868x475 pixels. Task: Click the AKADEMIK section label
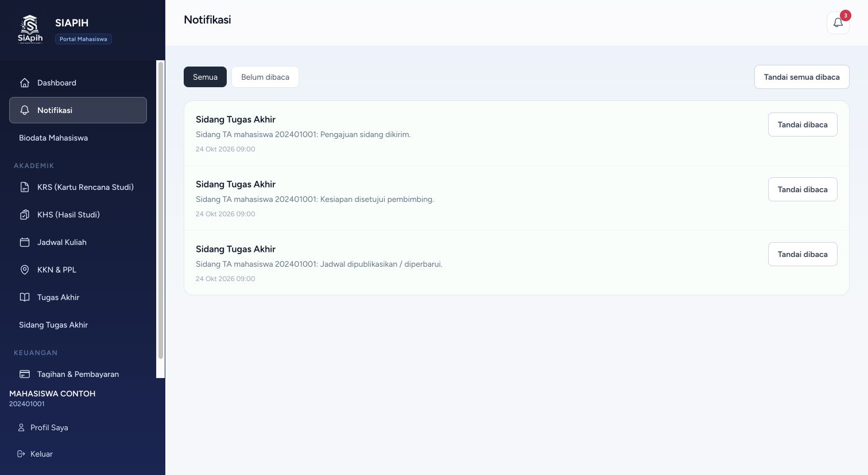34,166
